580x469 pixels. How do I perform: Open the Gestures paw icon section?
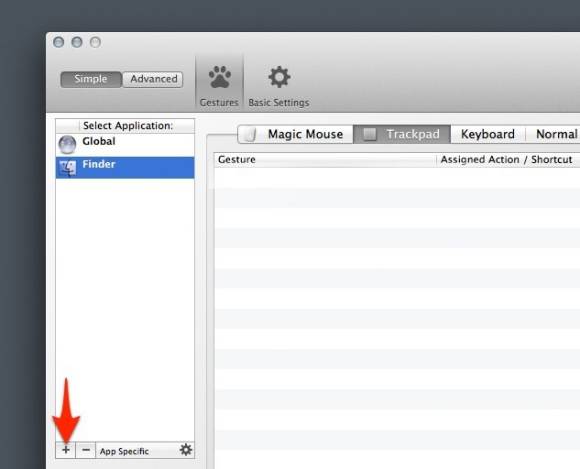(219, 77)
